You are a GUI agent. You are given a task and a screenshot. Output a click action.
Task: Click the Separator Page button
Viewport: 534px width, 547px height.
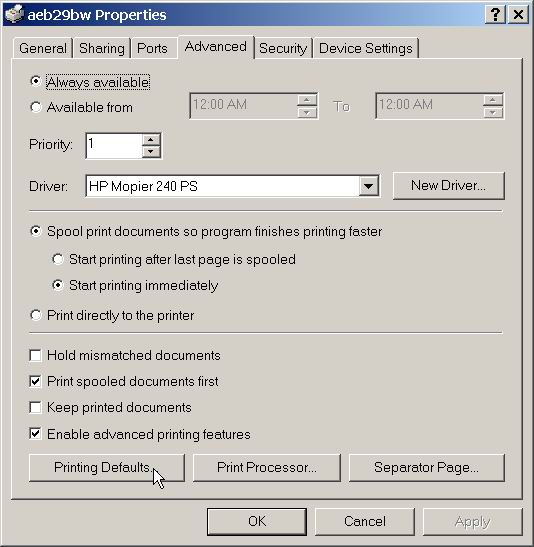click(x=427, y=467)
